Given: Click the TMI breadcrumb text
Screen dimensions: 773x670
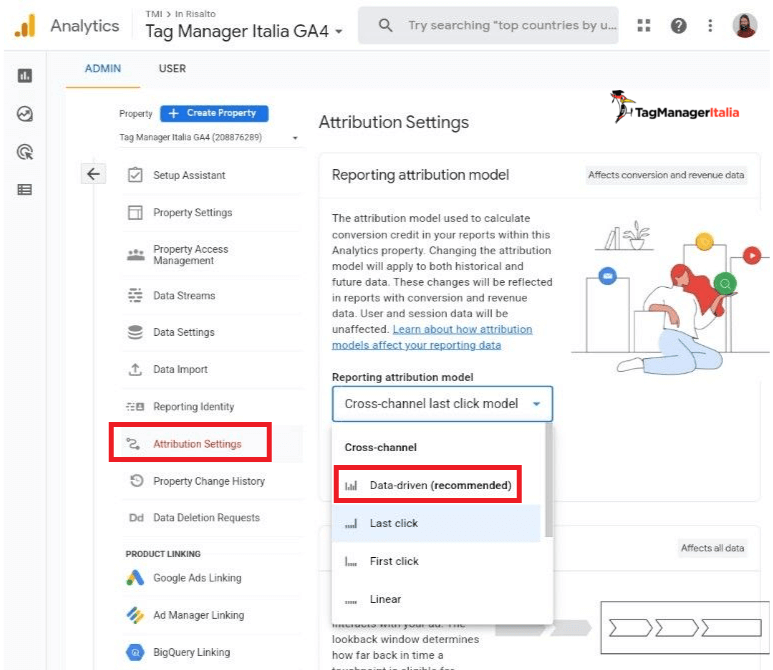Looking at the screenshot, I should [x=153, y=14].
